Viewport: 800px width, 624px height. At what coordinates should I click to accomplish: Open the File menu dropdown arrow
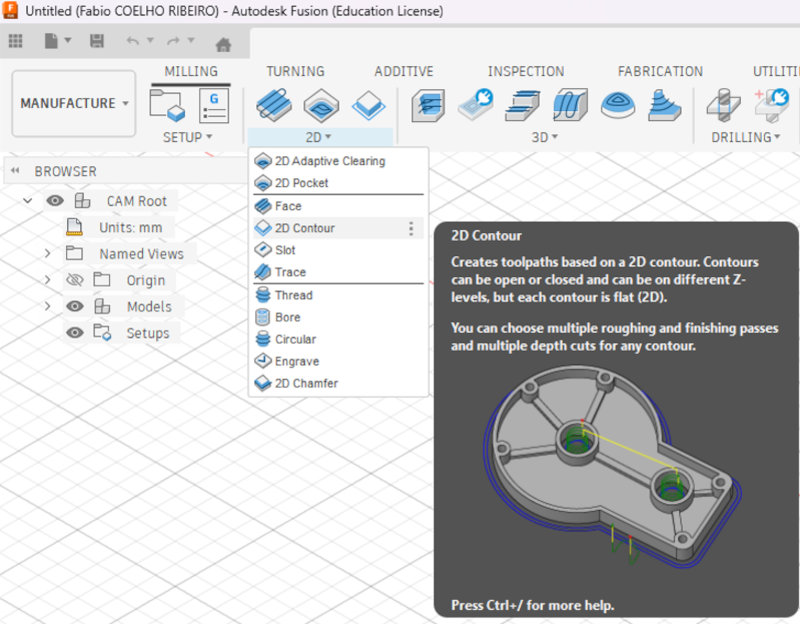click(x=68, y=40)
